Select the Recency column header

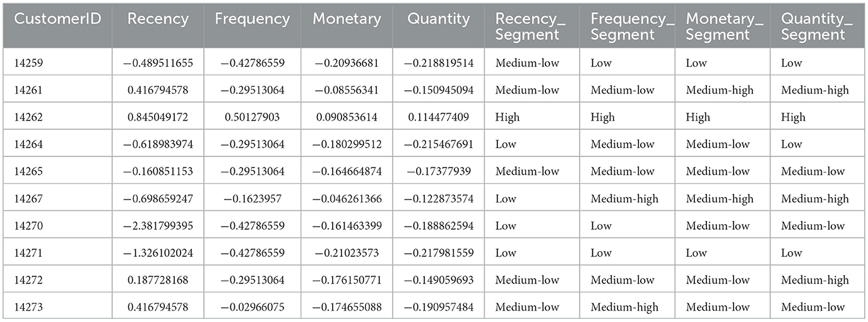pyautogui.click(x=158, y=19)
